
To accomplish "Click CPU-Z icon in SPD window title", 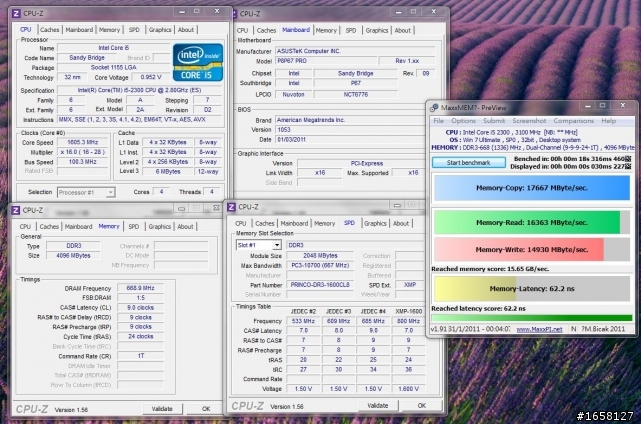I will [231, 207].
